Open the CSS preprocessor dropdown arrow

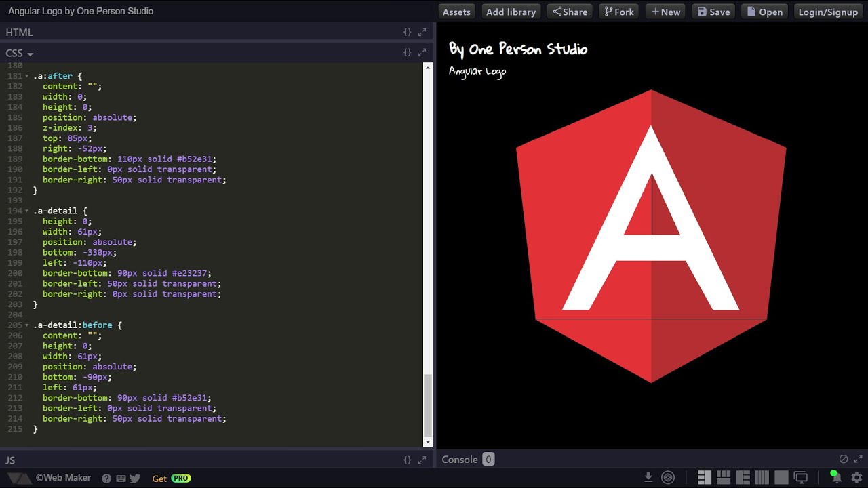(x=30, y=54)
